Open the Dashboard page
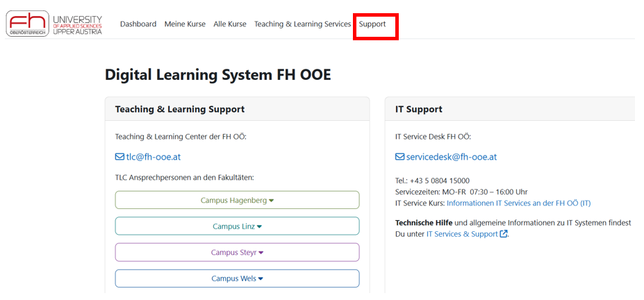644x300 pixels. [x=138, y=24]
